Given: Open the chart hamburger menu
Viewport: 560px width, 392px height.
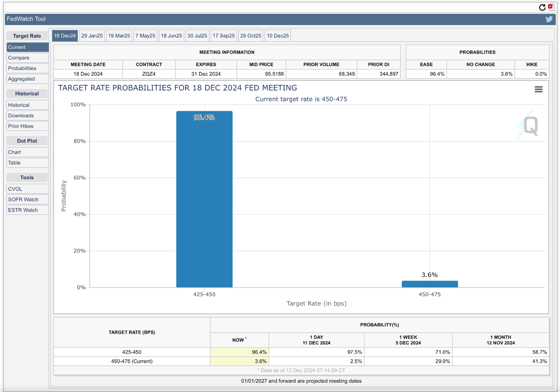Looking at the screenshot, I should 538,89.
